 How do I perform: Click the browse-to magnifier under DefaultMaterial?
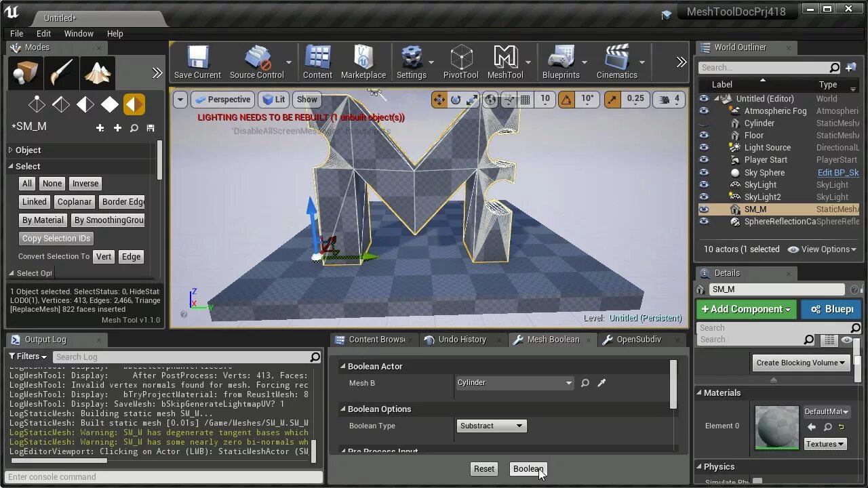[827, 427]
